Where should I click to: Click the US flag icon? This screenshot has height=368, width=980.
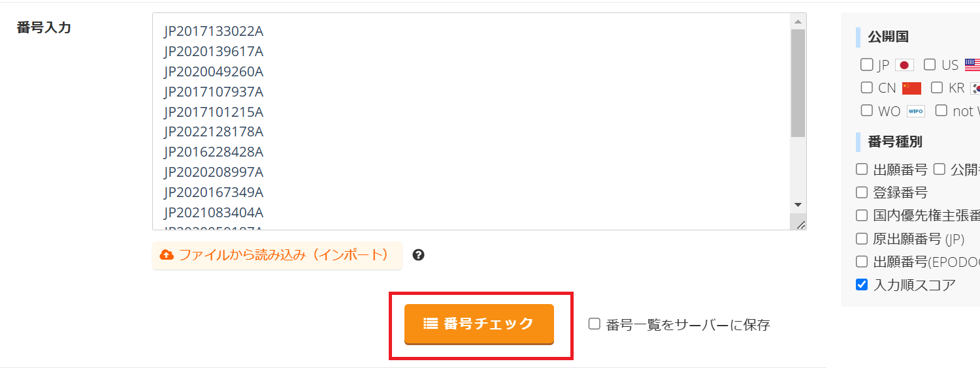(972, 65)
